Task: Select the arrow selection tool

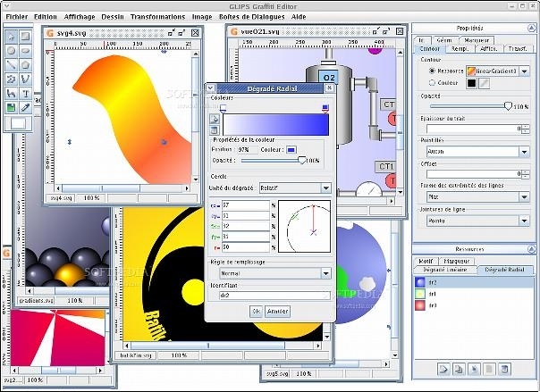Action: (11, 37)
